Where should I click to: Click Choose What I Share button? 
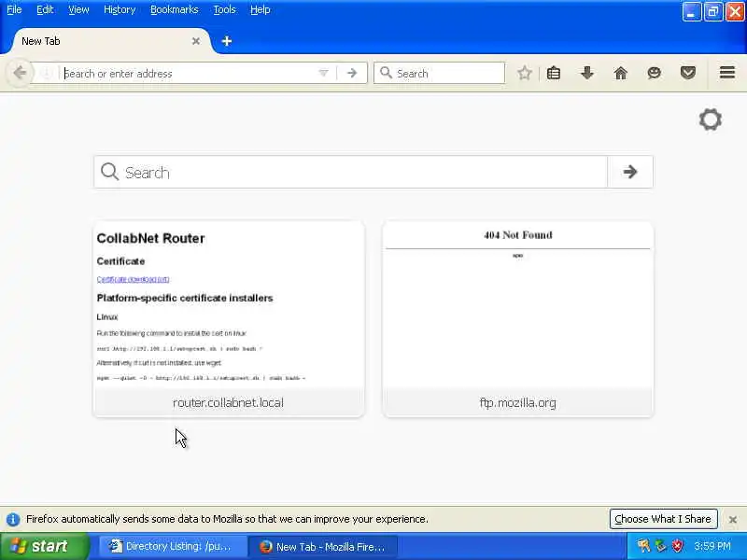point(663,519)
